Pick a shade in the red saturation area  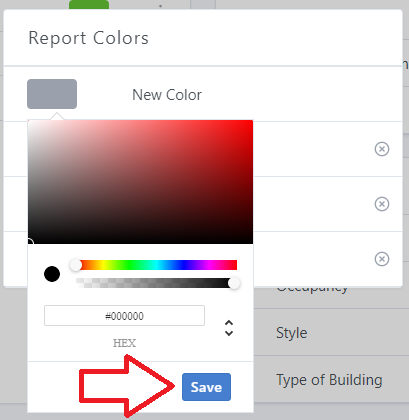click(140, 182)
